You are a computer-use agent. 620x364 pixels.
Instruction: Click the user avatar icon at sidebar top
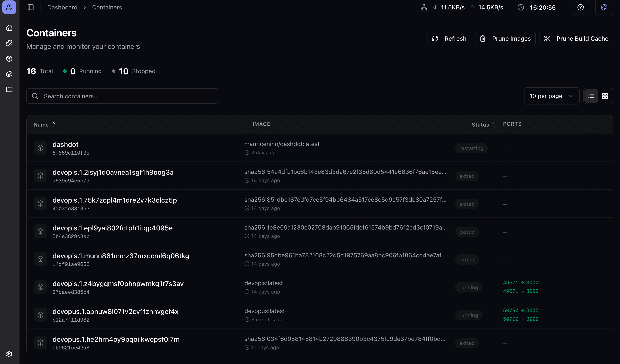(x=9, y=7)
